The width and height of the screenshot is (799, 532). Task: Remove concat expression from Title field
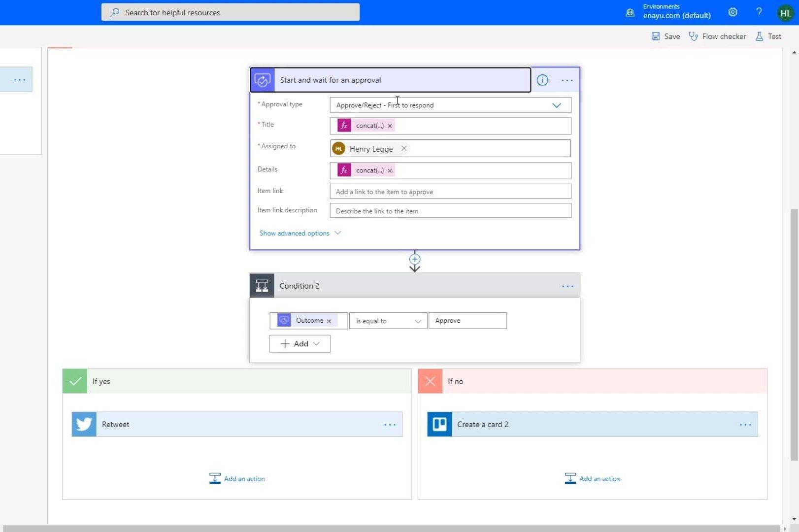point(390,126)
